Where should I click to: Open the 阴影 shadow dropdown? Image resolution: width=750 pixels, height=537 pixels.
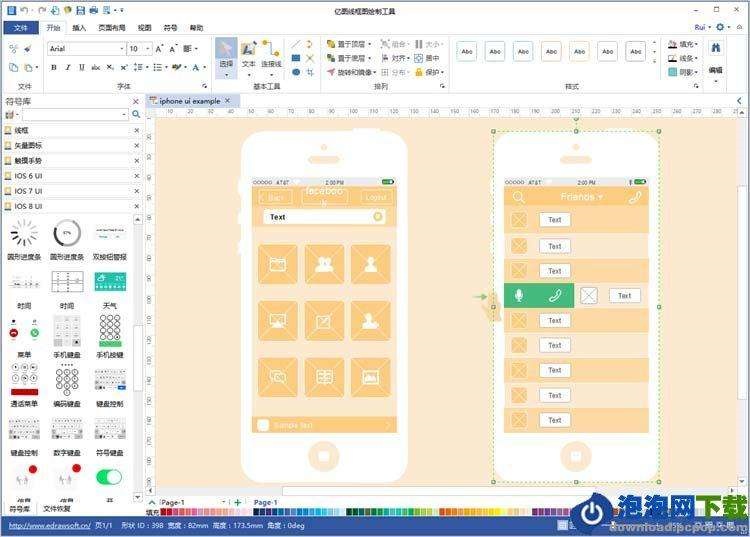coord(683,72)
